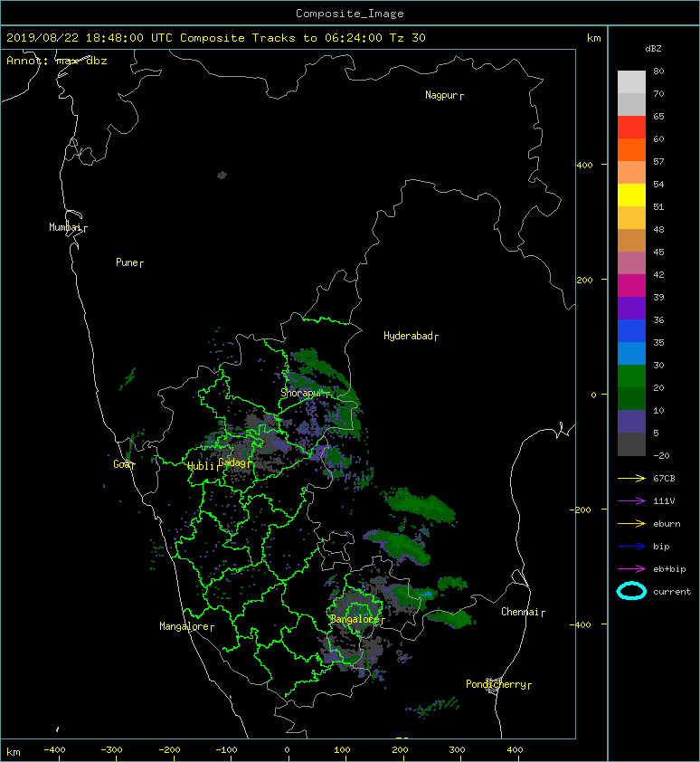Click the eburn orange arrow legend icon
The height and width of the screenshot is (762, 700).
631,523
